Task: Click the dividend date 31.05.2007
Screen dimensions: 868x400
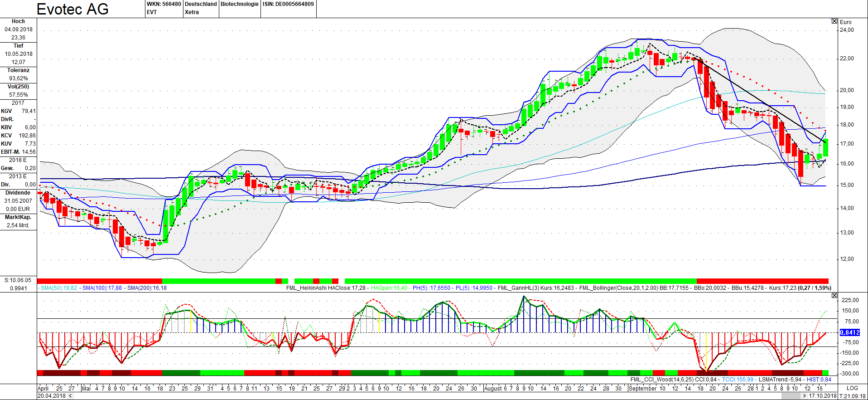Action: tap(19, 201)
